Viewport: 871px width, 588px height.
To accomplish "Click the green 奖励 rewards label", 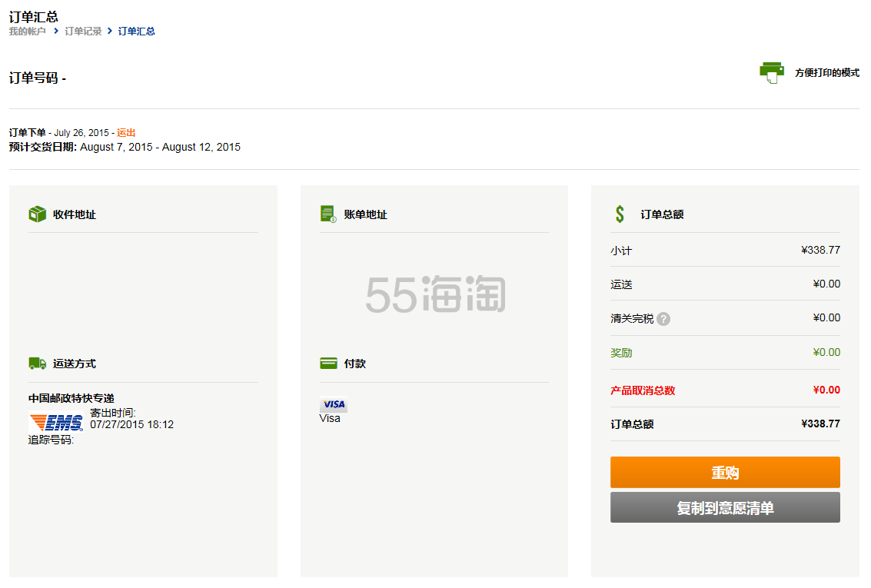I will click(621, 353).
